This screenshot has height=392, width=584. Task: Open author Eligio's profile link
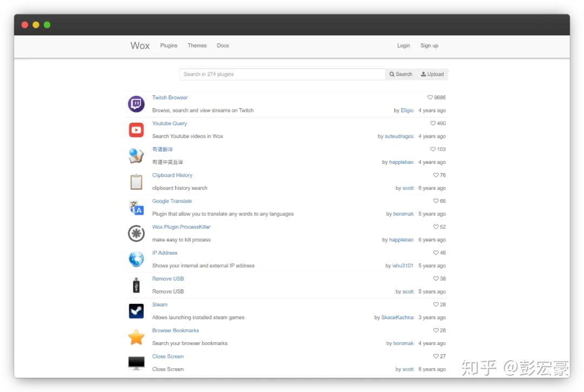pos(407,110)
